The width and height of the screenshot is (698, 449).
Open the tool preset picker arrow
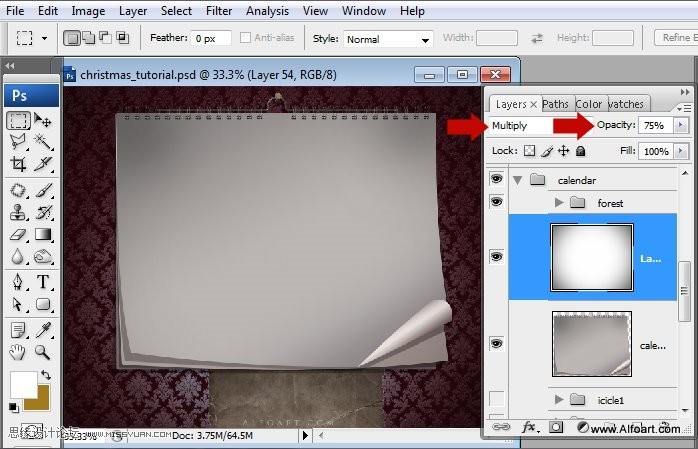click(x=45, y=38)
